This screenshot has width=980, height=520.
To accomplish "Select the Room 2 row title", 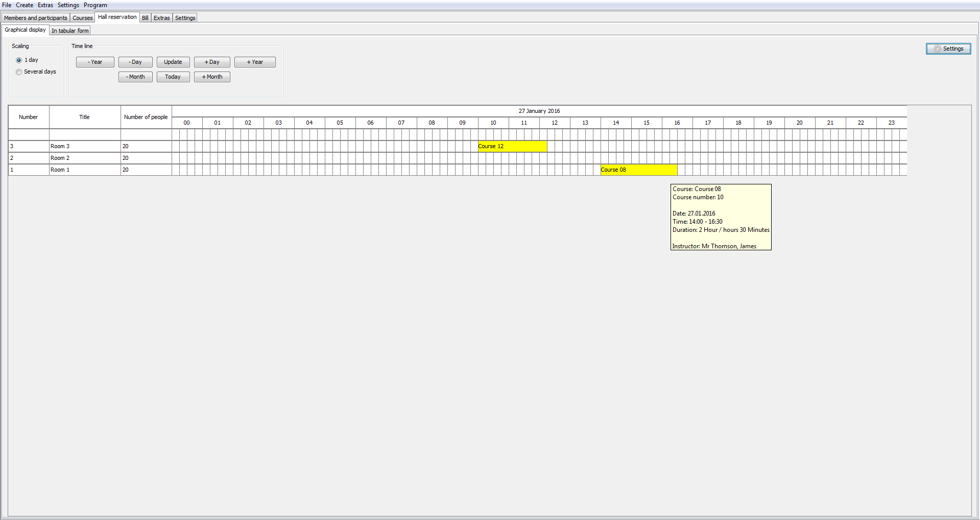I will [85, 158].
